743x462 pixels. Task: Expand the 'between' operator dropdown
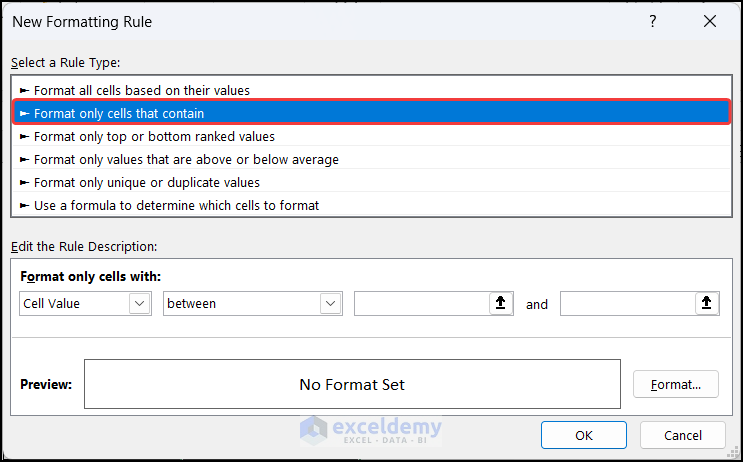(x=330, y=304)
